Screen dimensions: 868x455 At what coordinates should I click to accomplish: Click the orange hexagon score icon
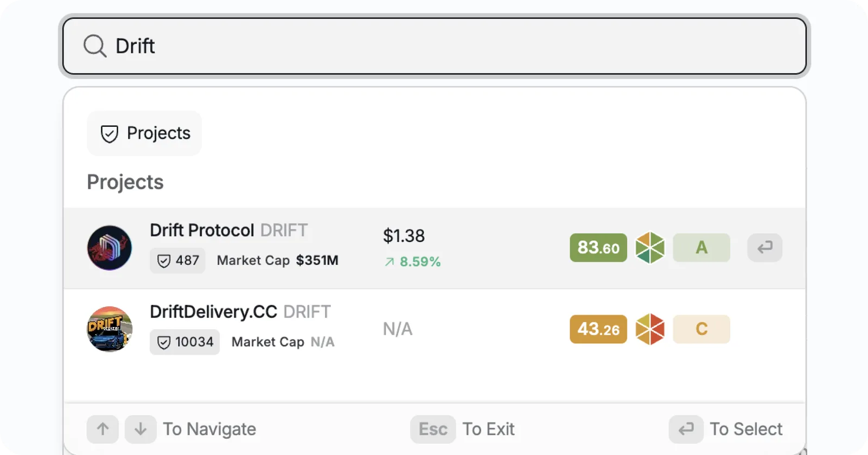click(x=650, y=329)
